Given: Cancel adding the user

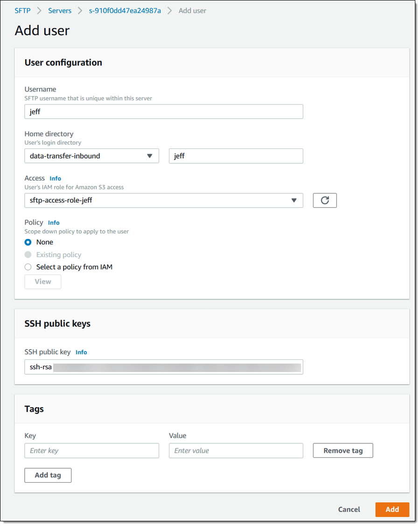Looking at the screenshot, I should [349, 509].
